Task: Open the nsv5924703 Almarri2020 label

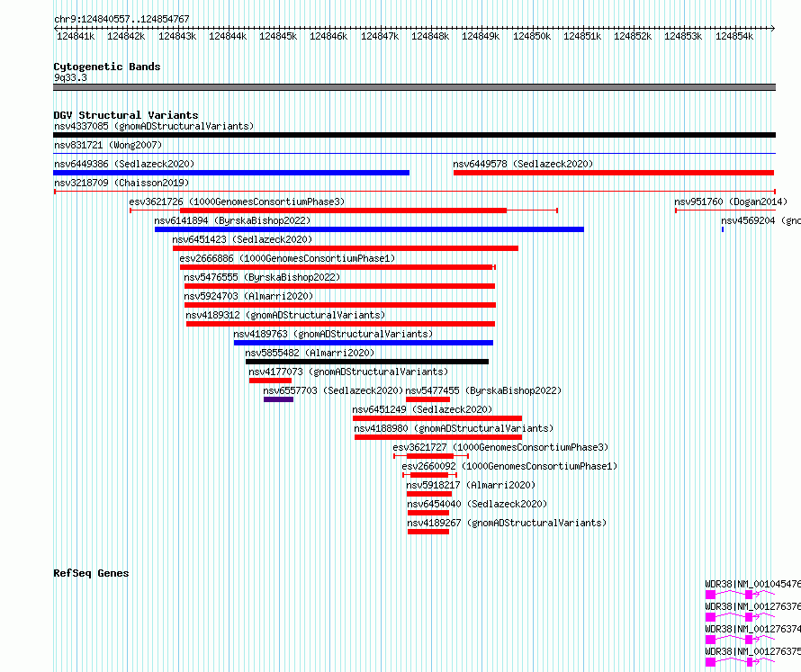Action: [x=248, y=296]
